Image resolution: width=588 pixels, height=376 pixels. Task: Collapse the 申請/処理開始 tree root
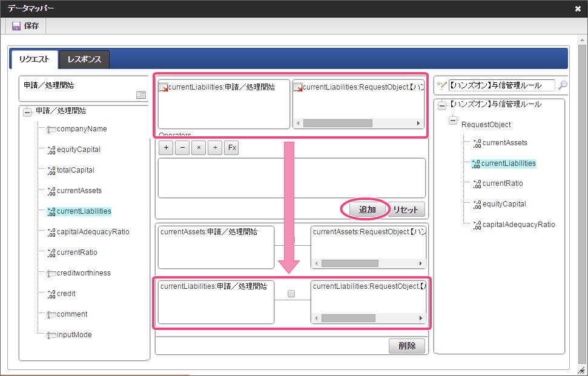pos(27,112)
